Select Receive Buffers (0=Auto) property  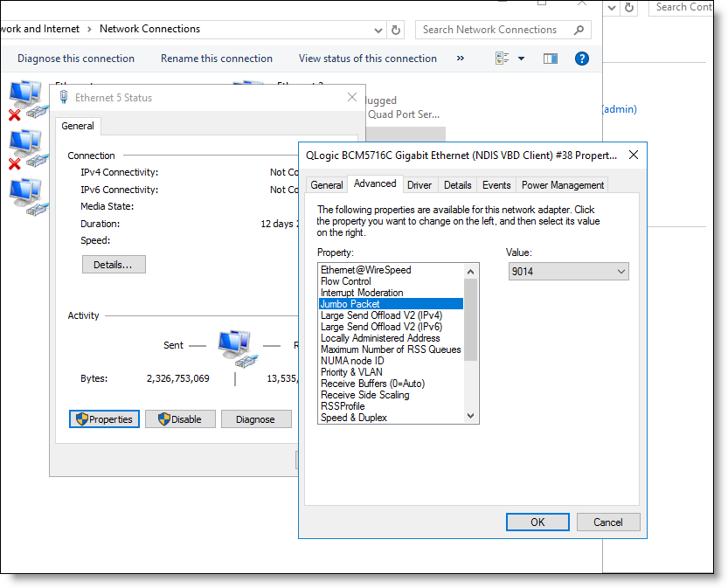pyautogui.click(x=391, y=384)
